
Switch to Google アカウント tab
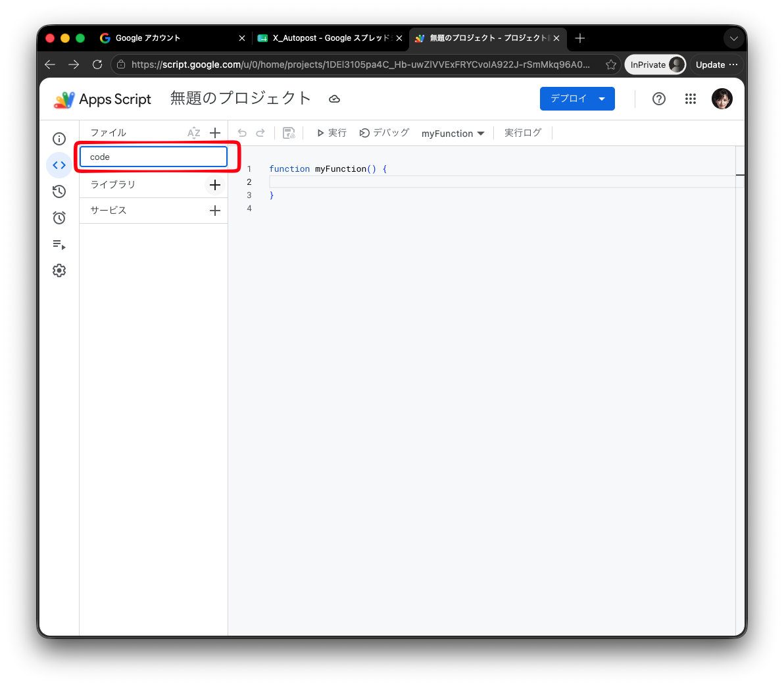(x=172, y=38)
